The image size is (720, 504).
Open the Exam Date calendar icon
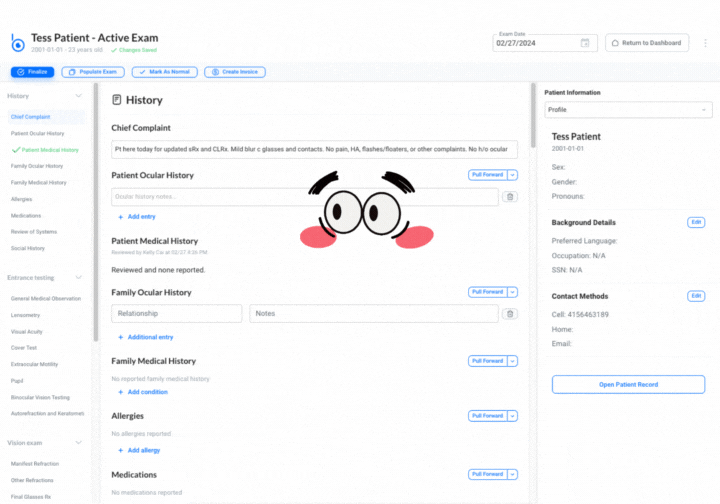585,43
